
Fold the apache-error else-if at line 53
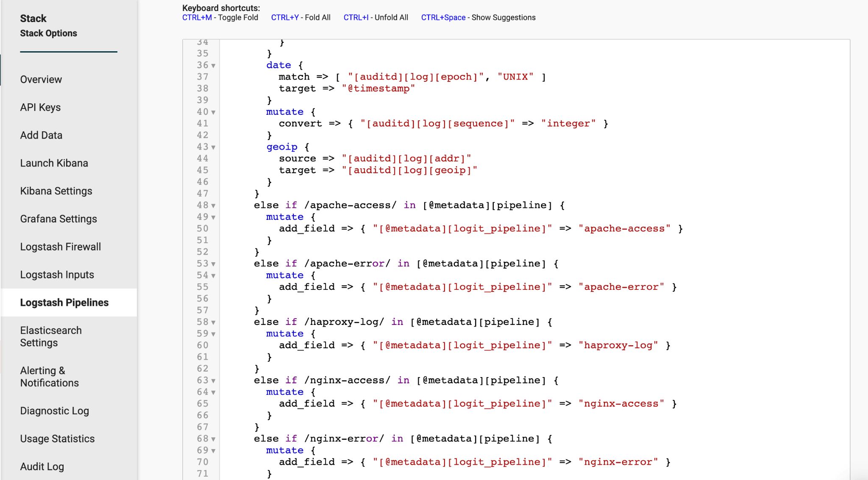pyautogui.click(x=213, y=264)
